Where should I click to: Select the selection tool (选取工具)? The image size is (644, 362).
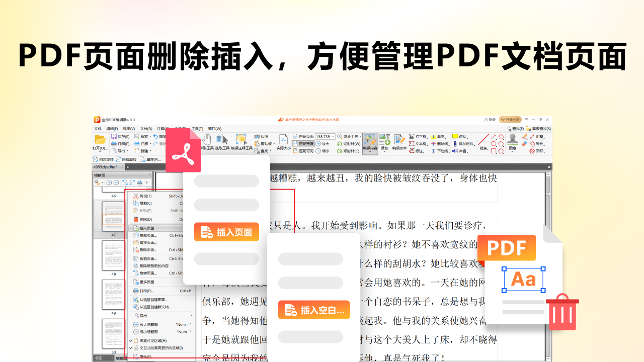(223, 139)
